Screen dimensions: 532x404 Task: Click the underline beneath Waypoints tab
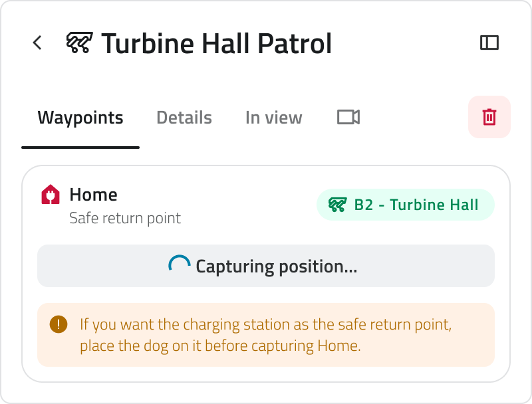pyautogui.click(x=80, y=148)
